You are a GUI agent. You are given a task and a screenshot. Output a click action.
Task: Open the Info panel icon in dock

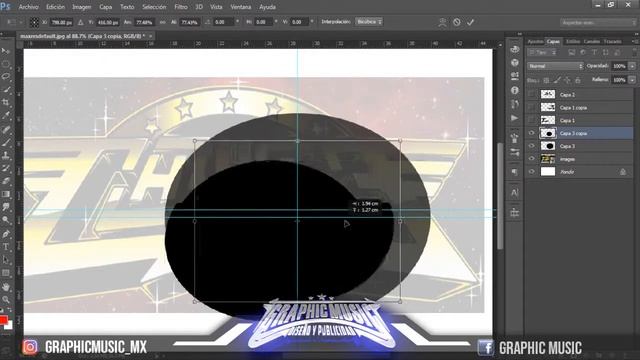tap(515, 90)
